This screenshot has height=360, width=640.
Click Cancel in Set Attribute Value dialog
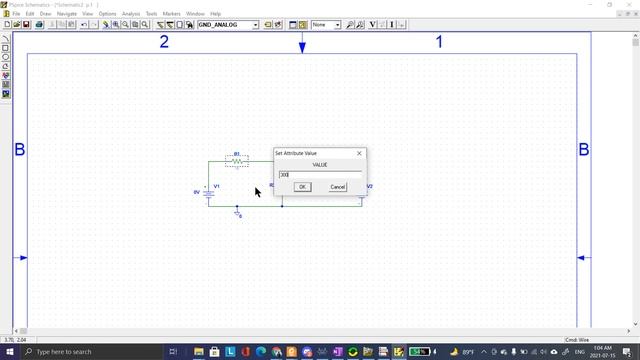pos(338,187)
